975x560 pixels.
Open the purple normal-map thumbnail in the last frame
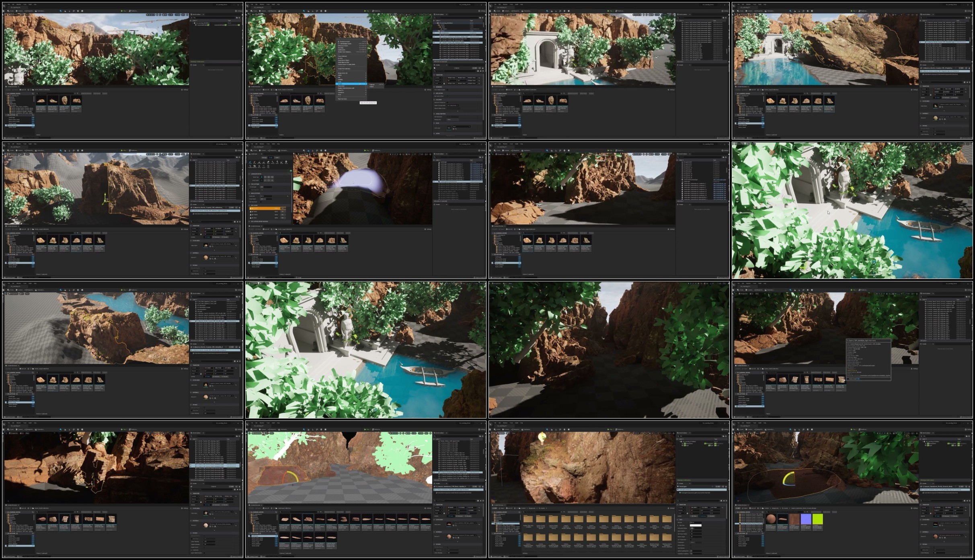click(x=806, y=519)
